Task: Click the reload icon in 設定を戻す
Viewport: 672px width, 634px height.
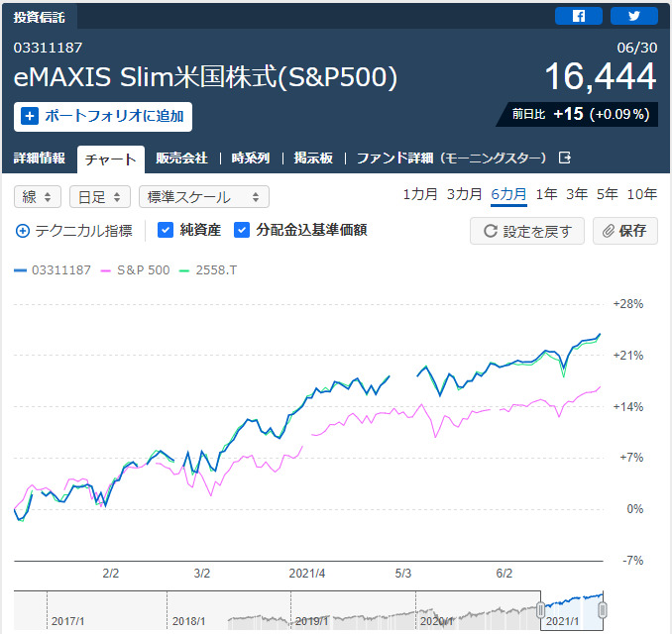Action: [491, 231]
